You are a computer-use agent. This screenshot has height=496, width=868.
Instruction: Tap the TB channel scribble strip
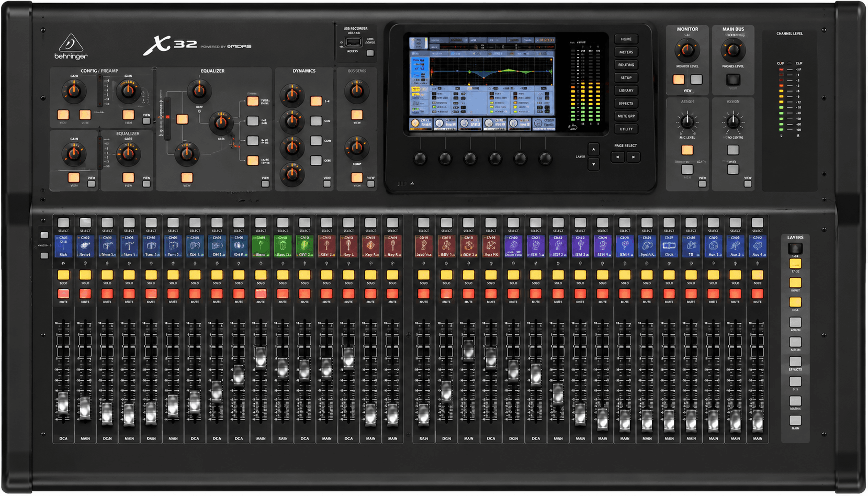click(x=691, y=246)
